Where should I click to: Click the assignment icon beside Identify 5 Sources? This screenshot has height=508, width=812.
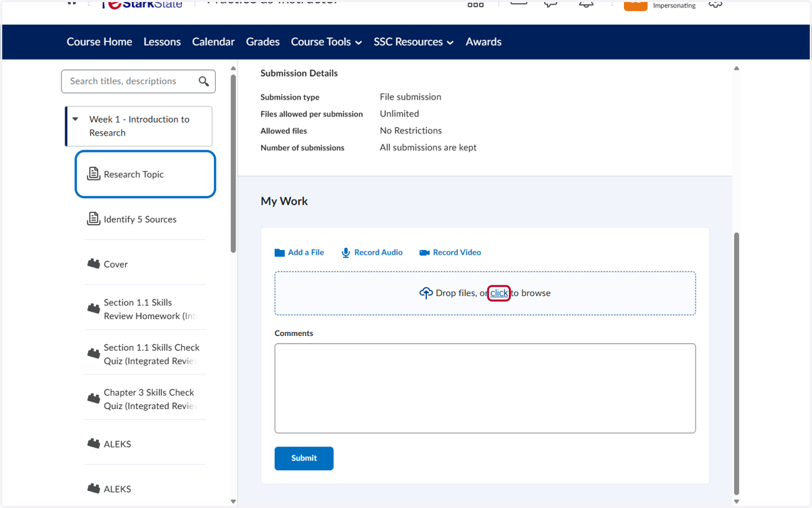pos(93,219)
